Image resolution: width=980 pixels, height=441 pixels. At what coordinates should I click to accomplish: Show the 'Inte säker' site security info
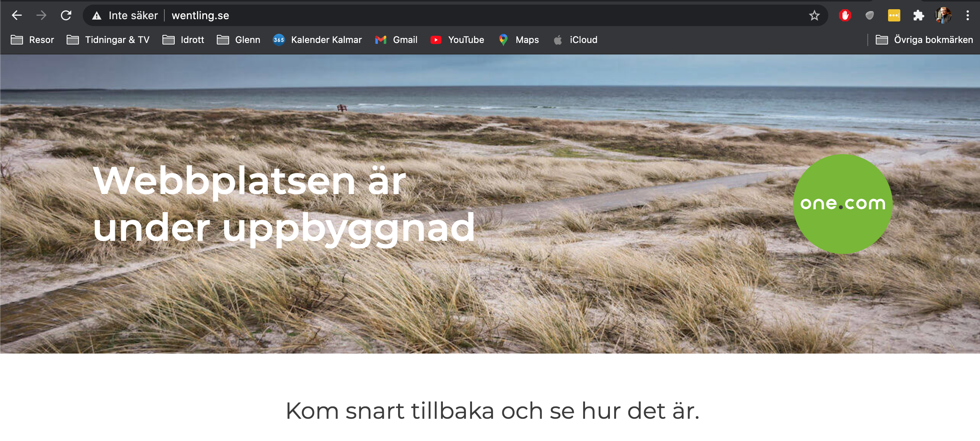125,15
